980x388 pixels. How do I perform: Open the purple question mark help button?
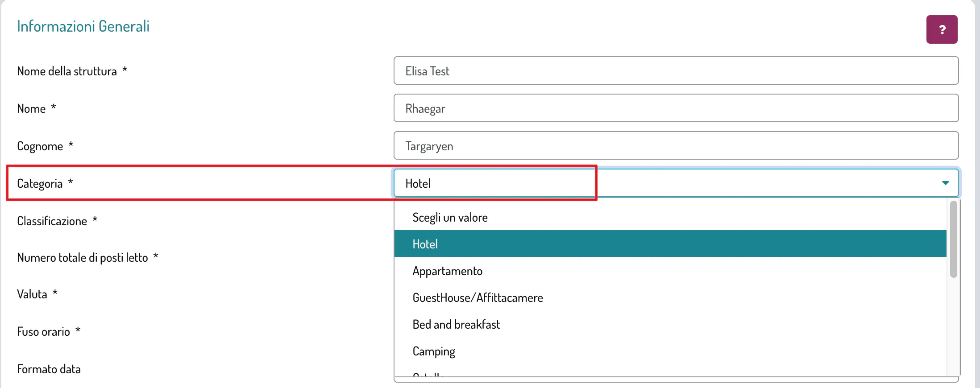[942, 29]
